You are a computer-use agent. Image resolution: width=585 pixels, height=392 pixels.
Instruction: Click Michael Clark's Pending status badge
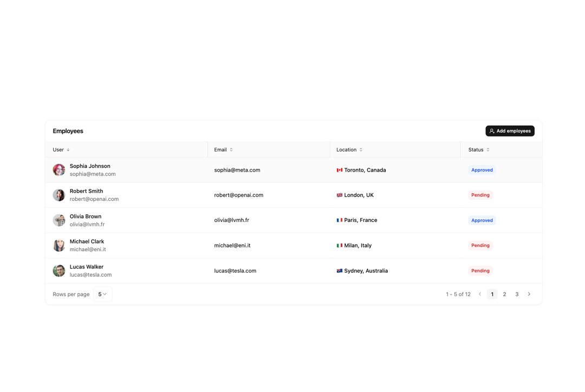[480, 245]
